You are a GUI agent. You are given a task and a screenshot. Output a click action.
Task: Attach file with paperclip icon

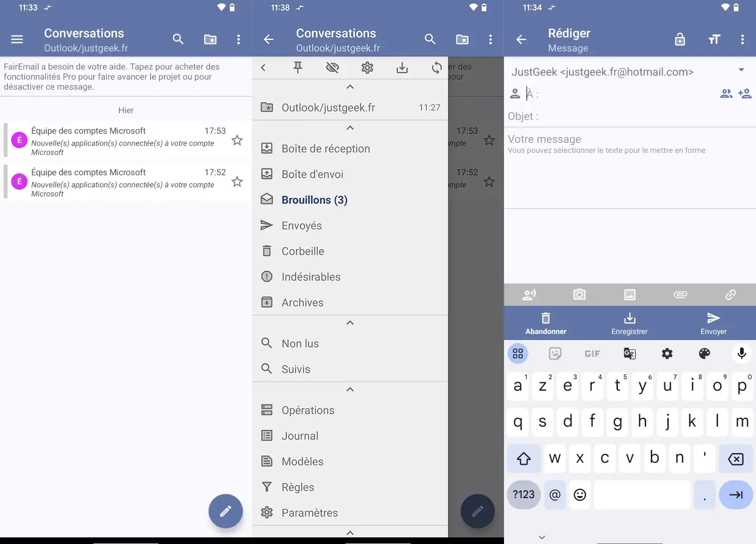pyautogui.click(x=680, y=295)
